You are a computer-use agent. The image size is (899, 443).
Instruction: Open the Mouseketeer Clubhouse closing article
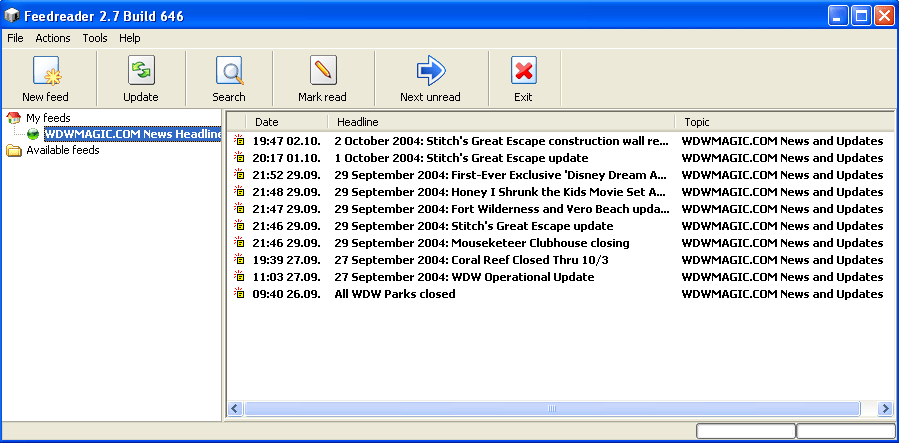click(x=482, y=243)
